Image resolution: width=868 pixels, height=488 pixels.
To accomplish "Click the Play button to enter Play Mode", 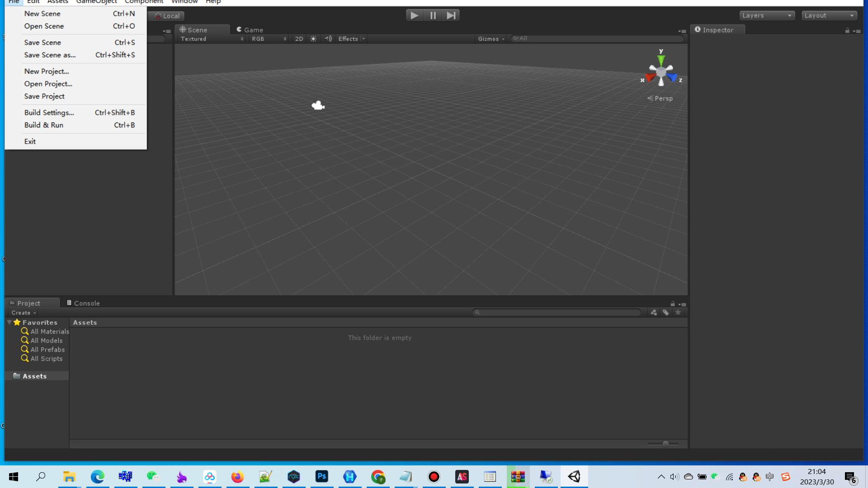I will [x=414, y=15].
